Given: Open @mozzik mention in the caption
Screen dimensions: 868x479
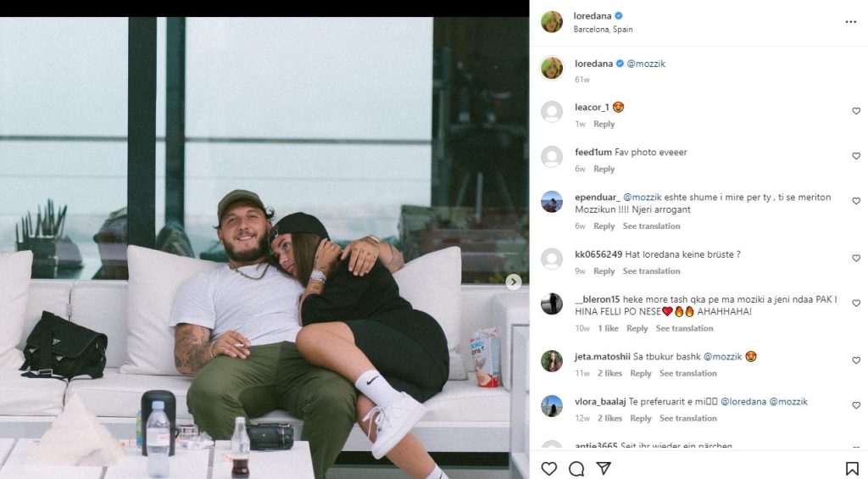Looking at the screenshot, I should [646, 64].
